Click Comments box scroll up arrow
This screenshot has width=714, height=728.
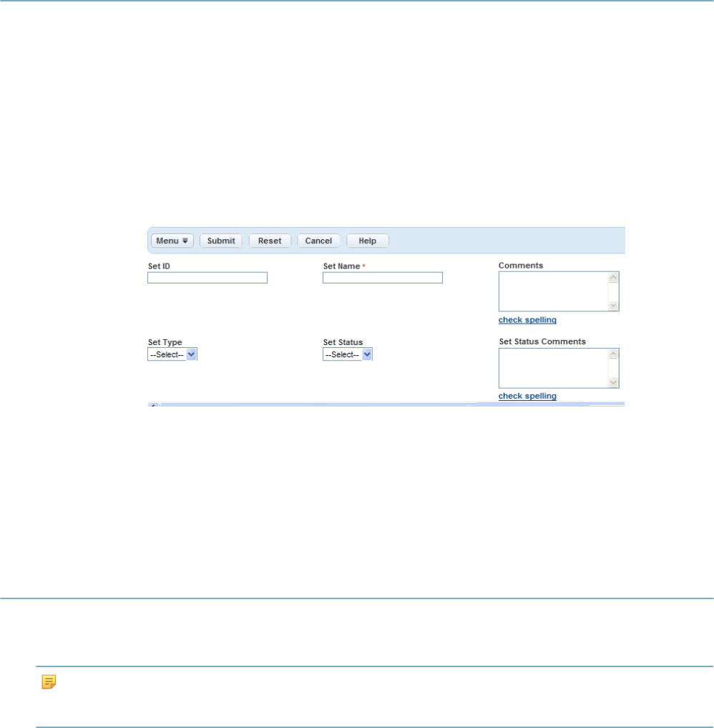[x=613, y=278]
